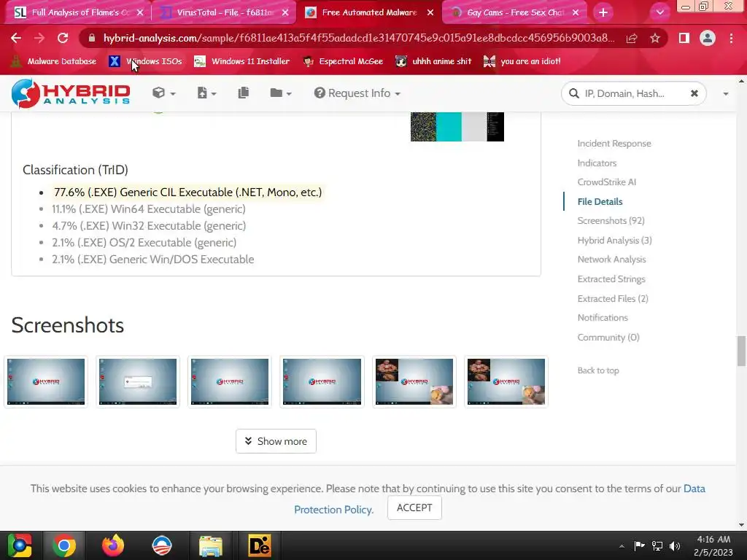Jump to Screenshots (92) section

[611, 220]
